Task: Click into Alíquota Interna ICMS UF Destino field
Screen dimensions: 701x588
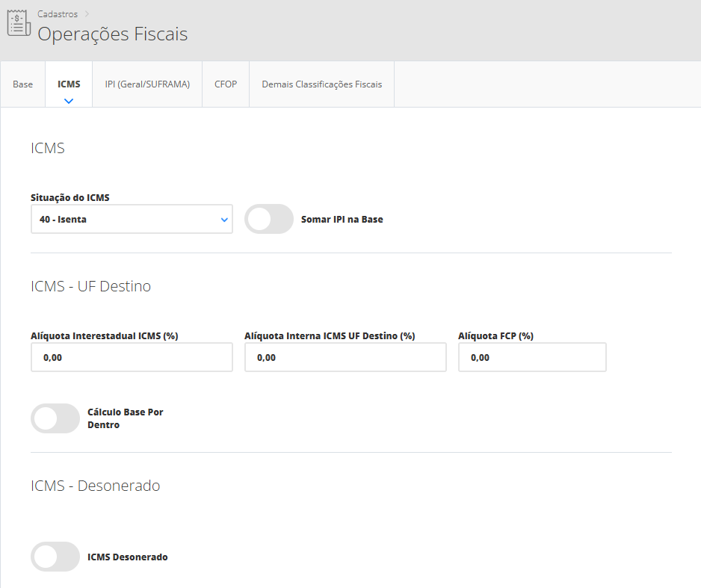Action: click(x=345, y=358)
